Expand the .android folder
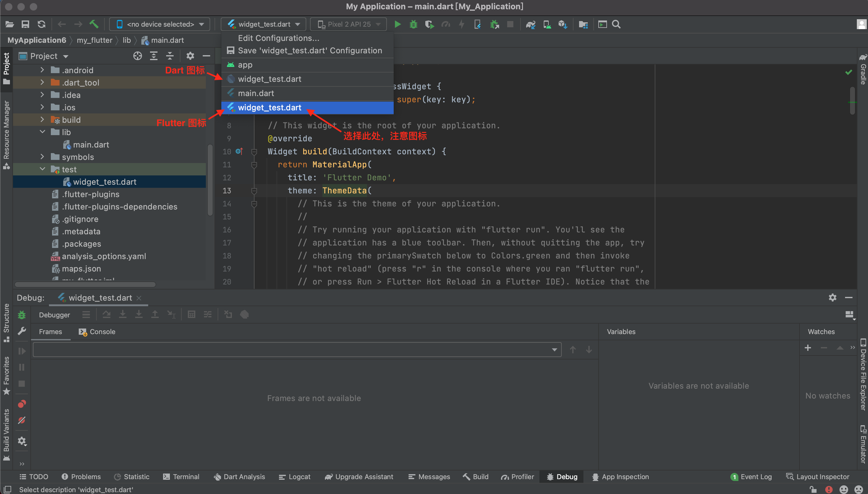 coord(42,70)
